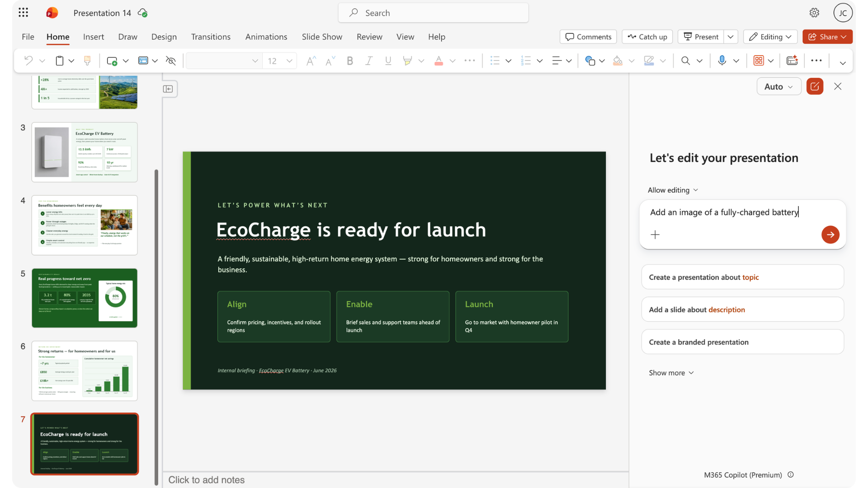Open the app launcher waffle icon
Image resolution: width=868 pixels, height=488 pixels.
(x=24, y=13)
